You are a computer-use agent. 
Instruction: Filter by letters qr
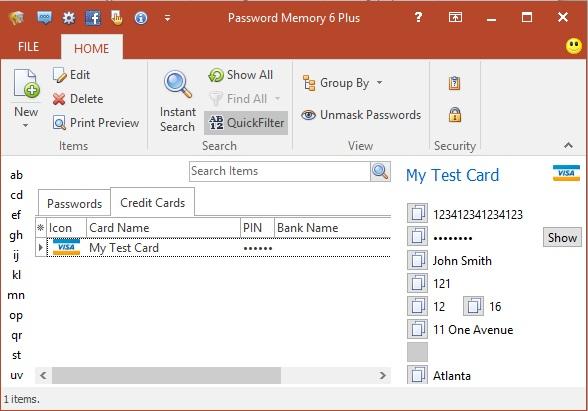pos(16,335)
